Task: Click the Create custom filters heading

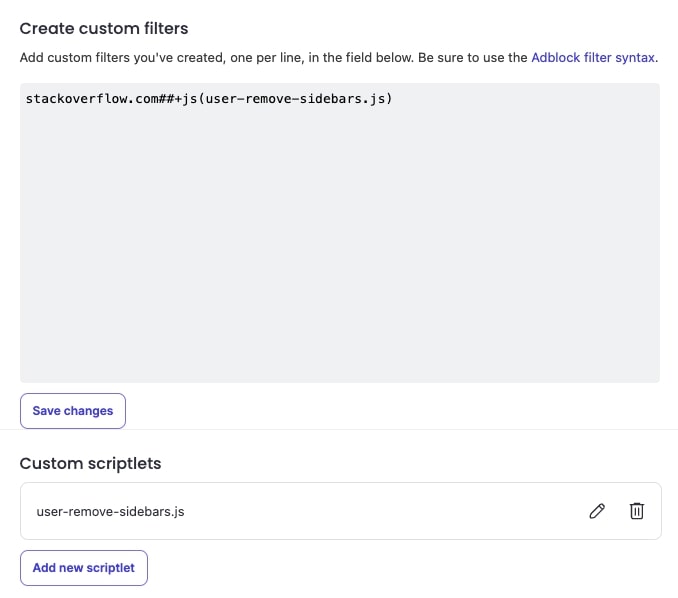Action: pos(104,28)
